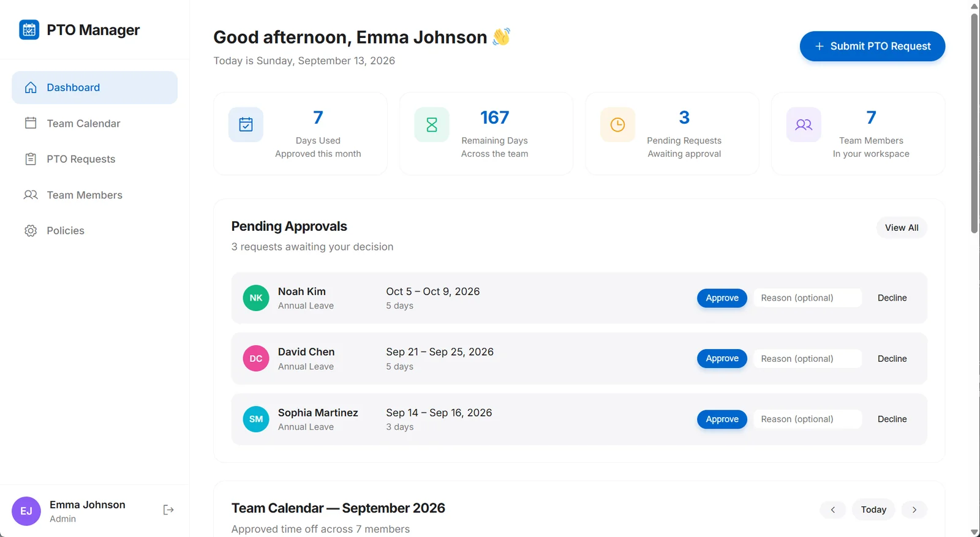This screenshot has height=537, width=980.
Task: Go to next month in Team Calendar
Action: tap(914, 509)
